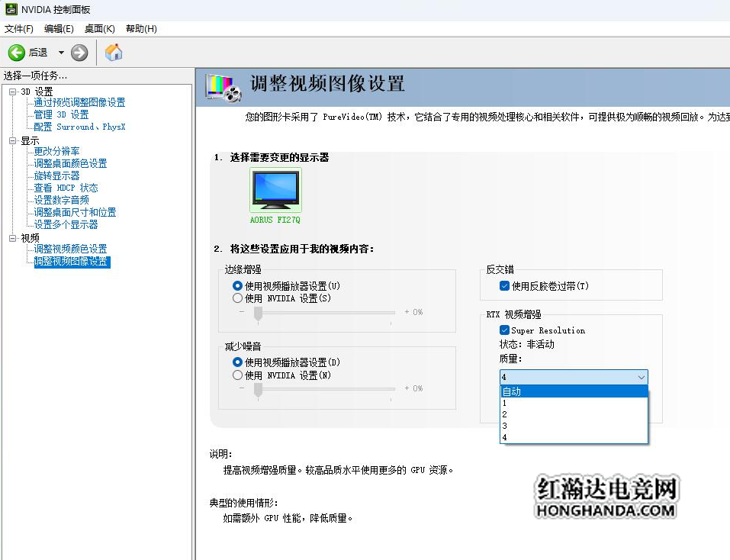Choose 自动 in quality dropdown list

pos(574,391)
